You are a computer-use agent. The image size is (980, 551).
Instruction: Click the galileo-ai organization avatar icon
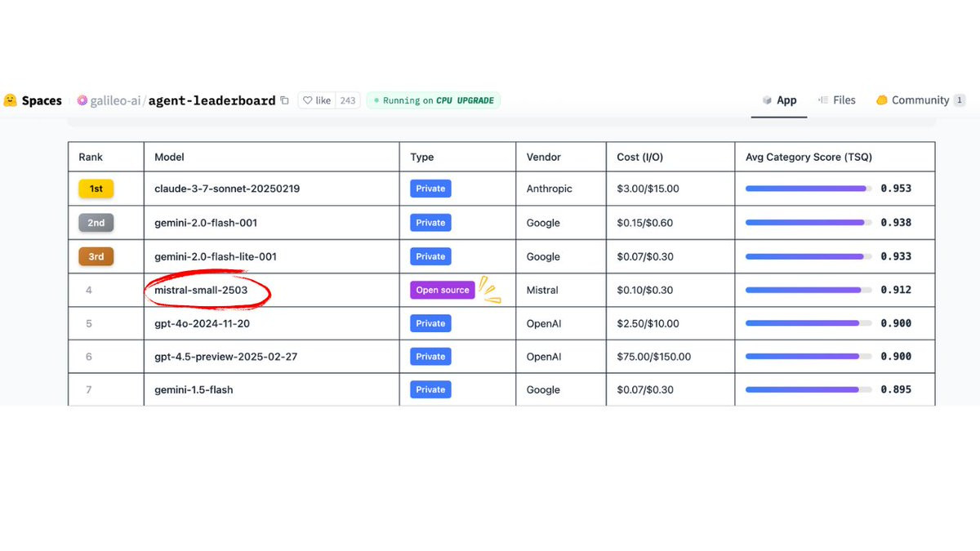(82, 100)
